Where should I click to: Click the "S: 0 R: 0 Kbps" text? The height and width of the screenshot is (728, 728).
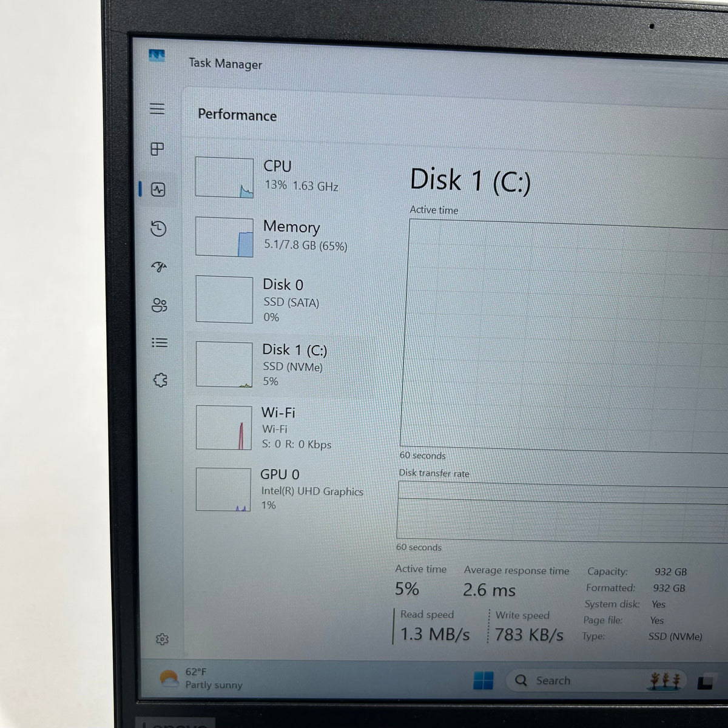click(x=297, y=444)
